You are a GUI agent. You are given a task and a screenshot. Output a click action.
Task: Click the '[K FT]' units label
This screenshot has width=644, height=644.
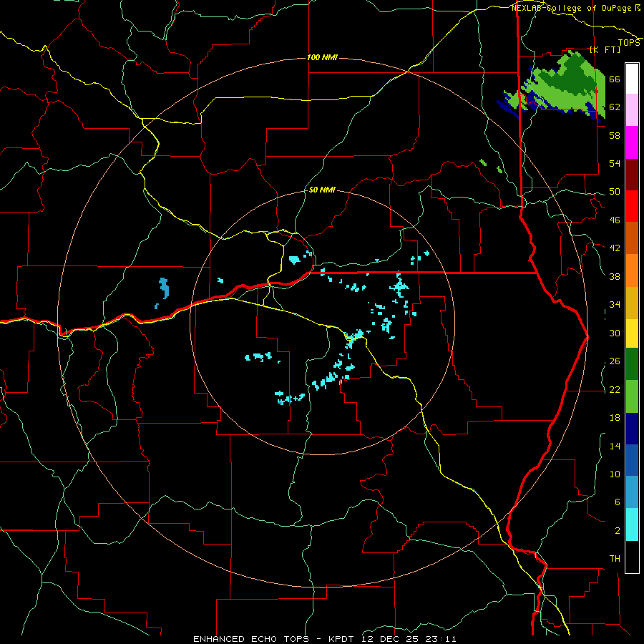pyautogui.click(x=605, y=49)
